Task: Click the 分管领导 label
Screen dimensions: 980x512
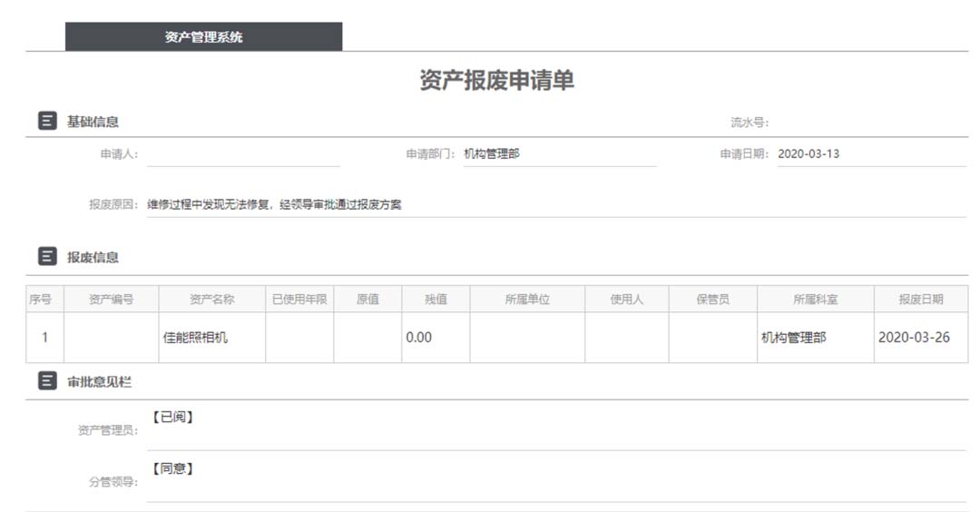Action: 113,482
